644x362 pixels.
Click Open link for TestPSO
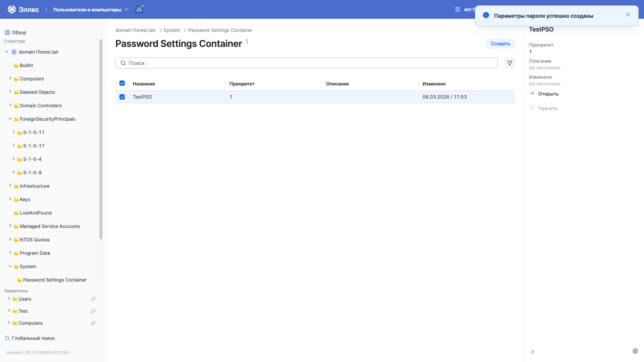548,94
